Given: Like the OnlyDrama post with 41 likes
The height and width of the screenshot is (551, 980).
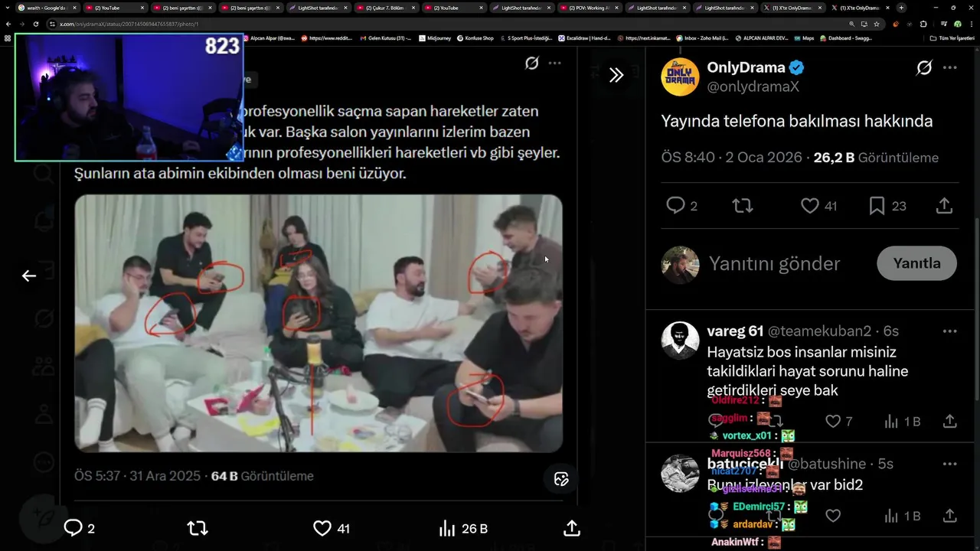Looking at the screenshot, I should [x=810, y=205].
